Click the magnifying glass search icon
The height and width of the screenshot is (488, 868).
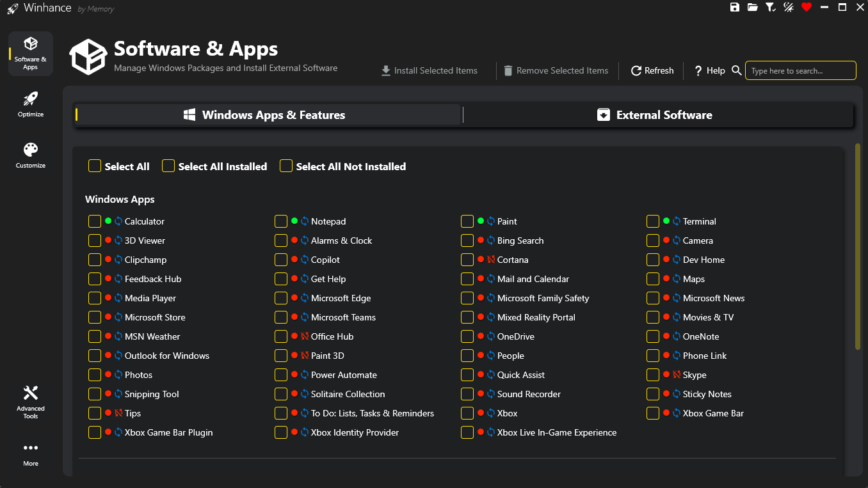tap(735, 70)
